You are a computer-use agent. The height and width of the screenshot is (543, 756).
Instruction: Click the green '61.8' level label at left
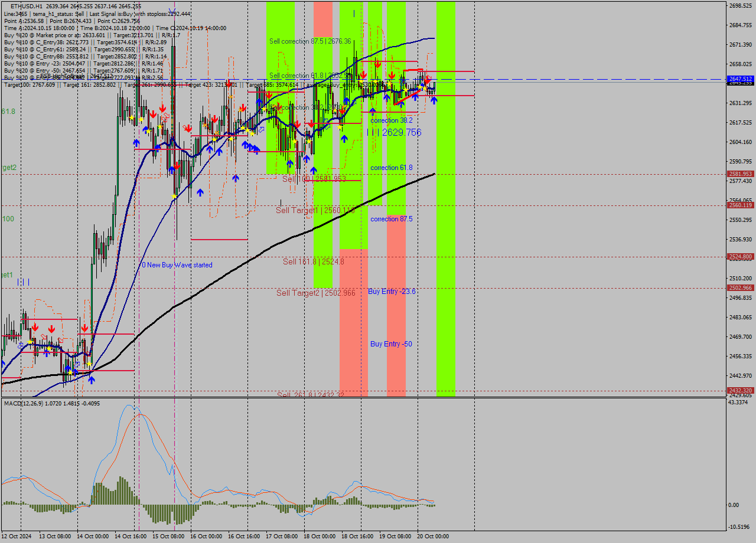pyautogui.click(x=8, y=112)
